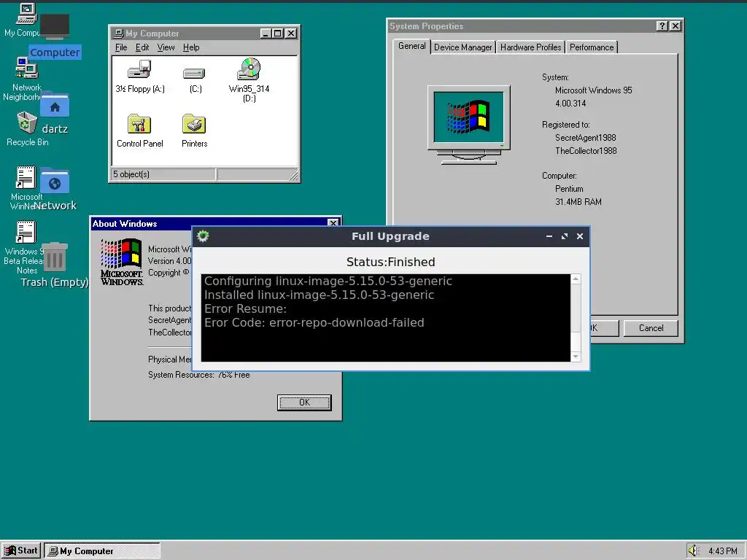Switch to the General tab

[411, 46]
